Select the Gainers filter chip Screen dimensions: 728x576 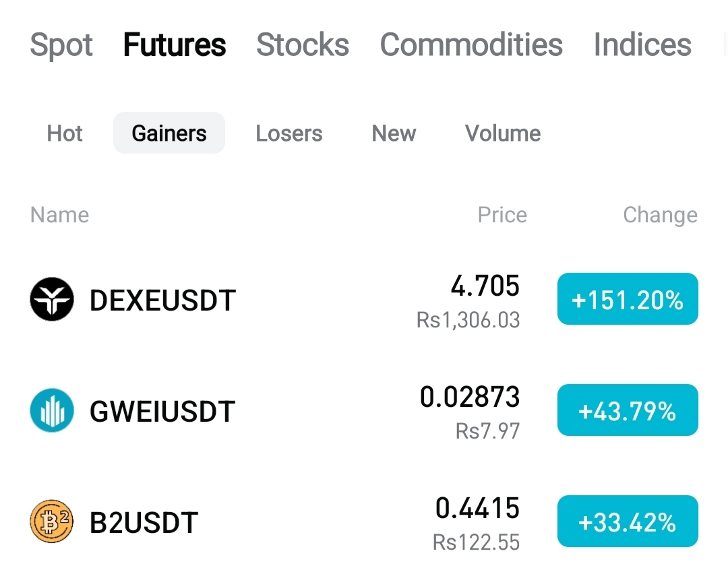(169, 133)
